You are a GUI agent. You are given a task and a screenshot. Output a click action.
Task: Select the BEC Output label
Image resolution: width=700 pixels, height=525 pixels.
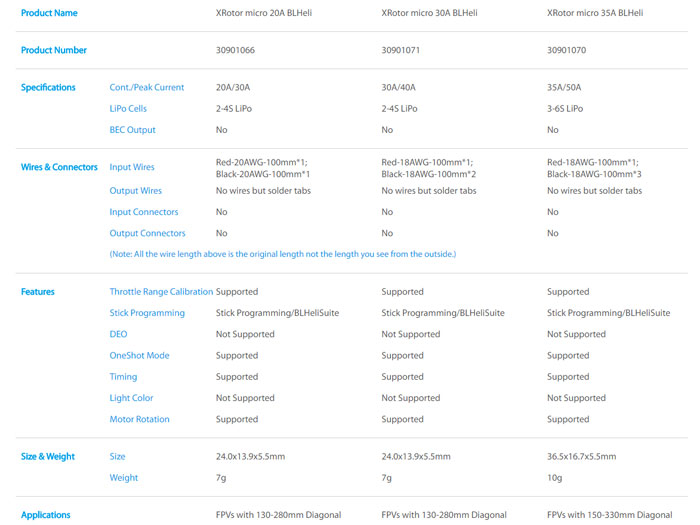pos(133,130)
